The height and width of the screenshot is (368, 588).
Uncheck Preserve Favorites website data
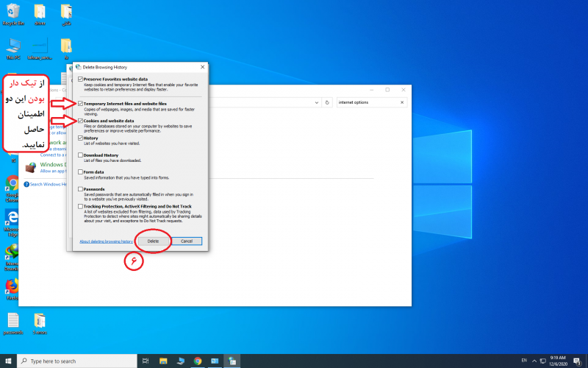(x=80, y=78)
